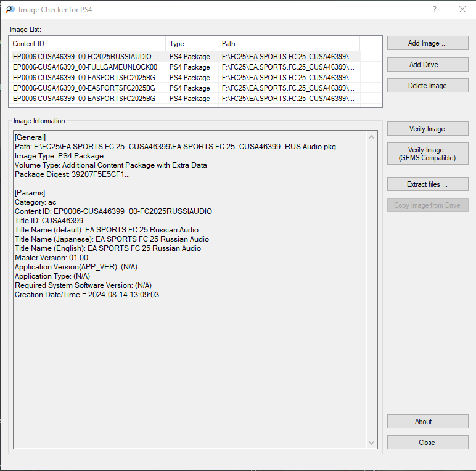Click the Required System Software Version line

(x=83, y=285)
